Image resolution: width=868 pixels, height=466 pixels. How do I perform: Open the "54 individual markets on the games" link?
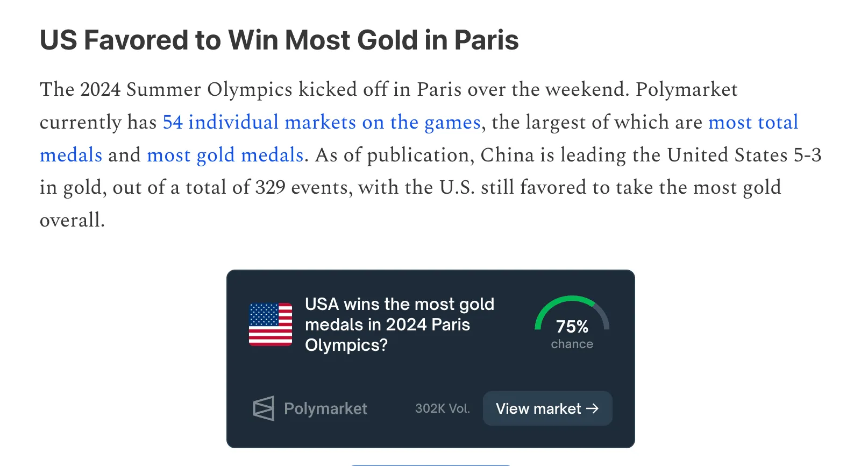coord(322,123)
